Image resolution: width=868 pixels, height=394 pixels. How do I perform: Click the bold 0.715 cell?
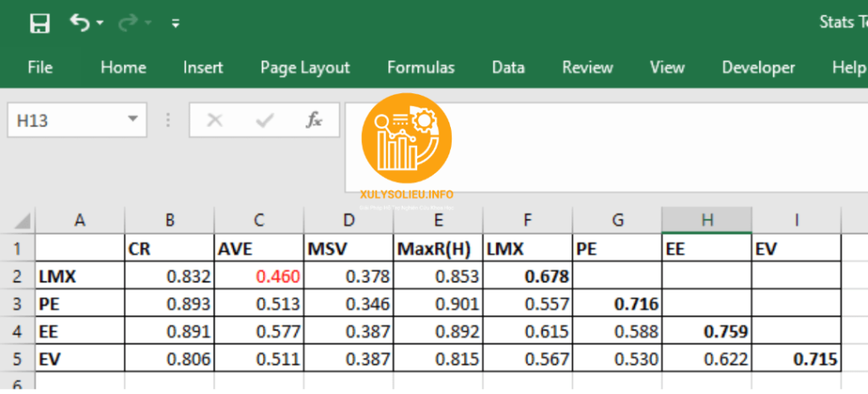coord(797,358)
